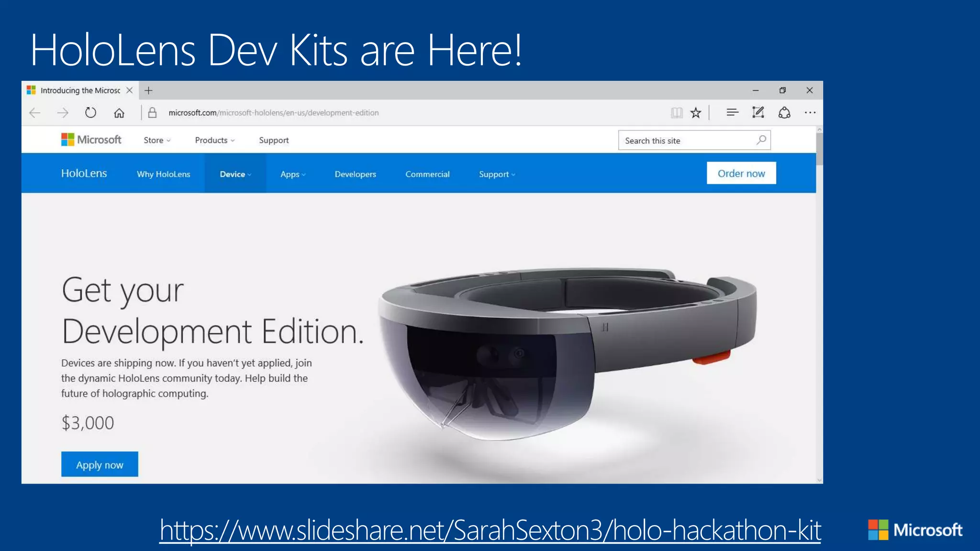Open Why HoloLens page

(164, 174)
